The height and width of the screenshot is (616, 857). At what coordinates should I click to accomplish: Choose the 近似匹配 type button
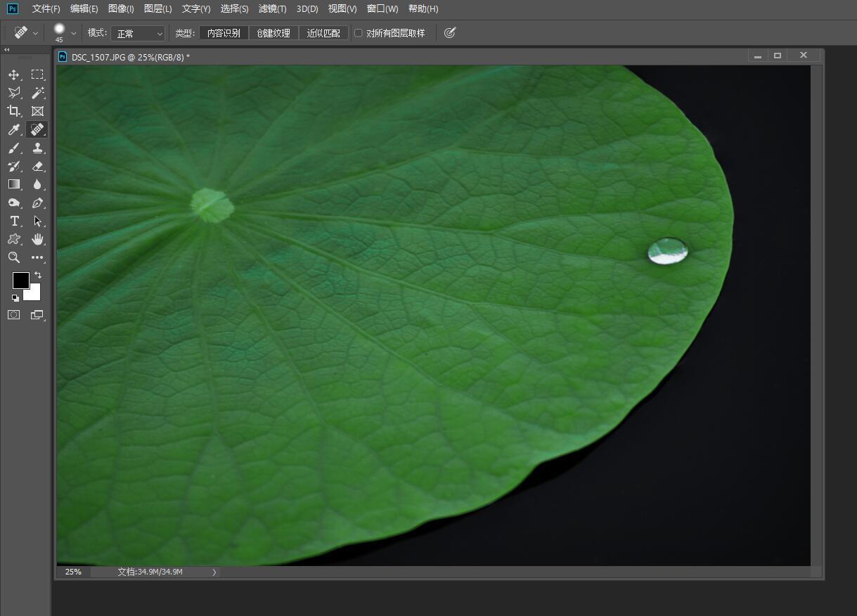coord(323,33)
